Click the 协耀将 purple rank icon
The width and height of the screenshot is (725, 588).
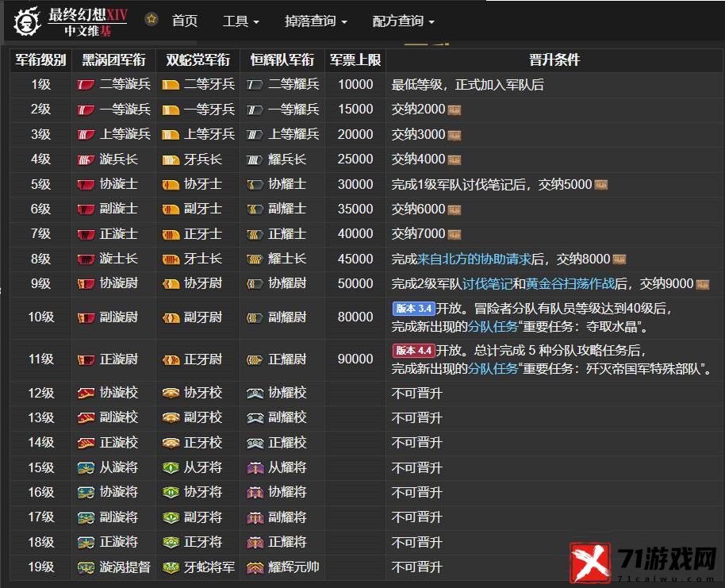(255, 493)
